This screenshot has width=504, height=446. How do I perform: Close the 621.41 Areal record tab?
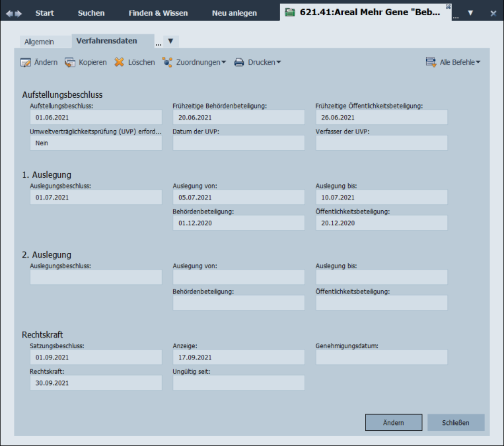click(x=449, y=6)
